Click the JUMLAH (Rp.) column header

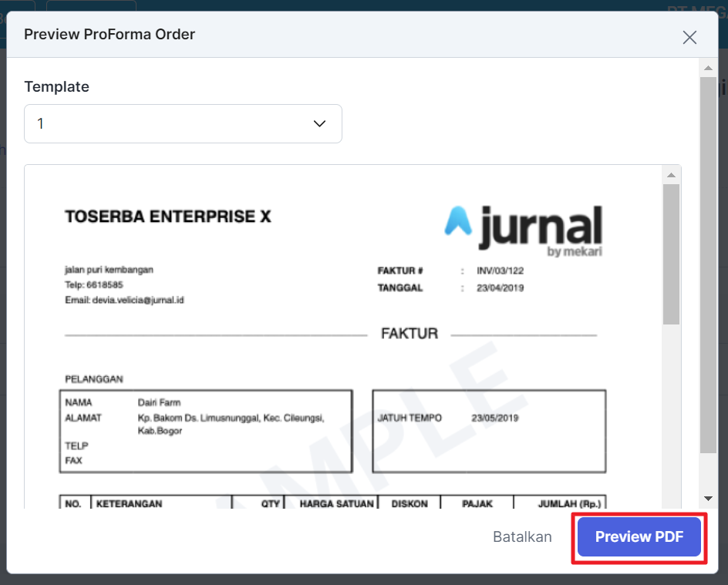[x=569, y=504]
